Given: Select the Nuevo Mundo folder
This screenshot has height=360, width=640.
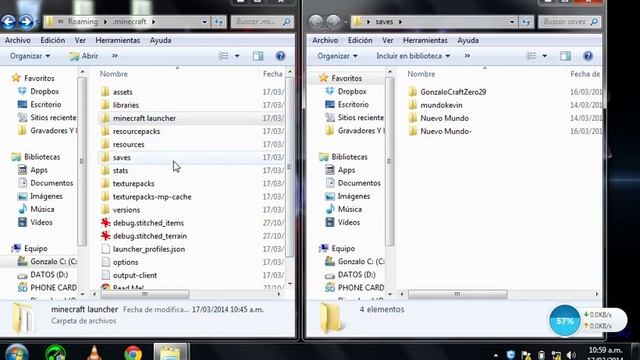Looking at the screenshot, I should point(444,118).
